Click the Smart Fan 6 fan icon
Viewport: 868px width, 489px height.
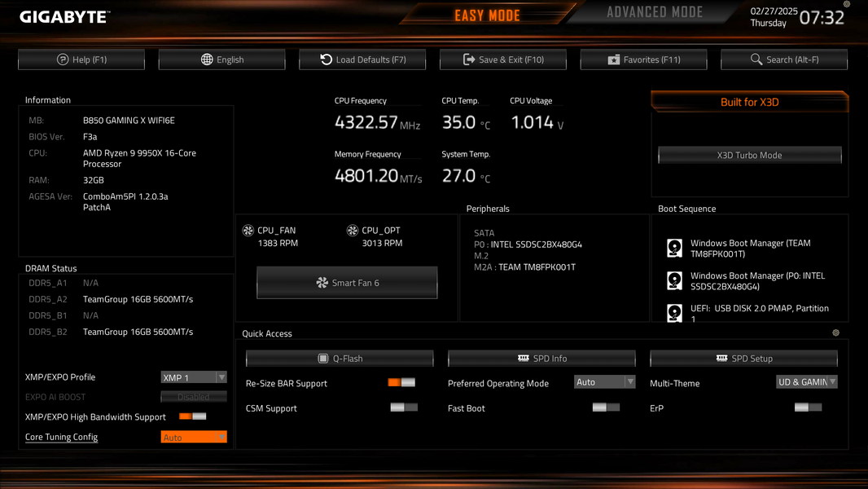click(322, 283)
